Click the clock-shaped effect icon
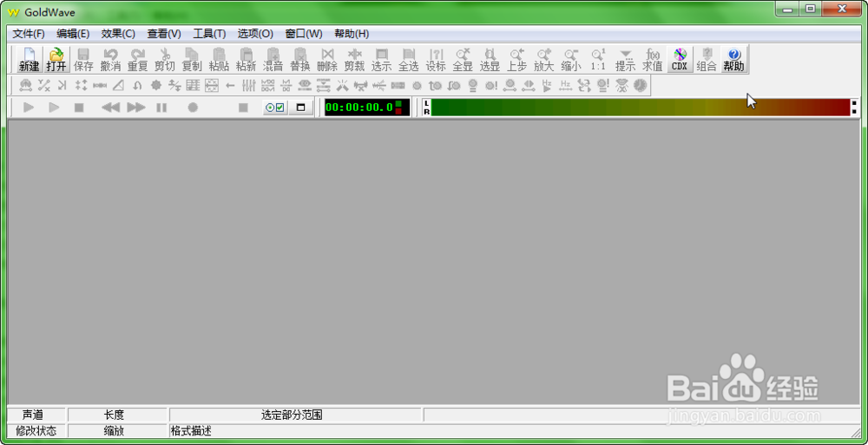 point(641,86)
